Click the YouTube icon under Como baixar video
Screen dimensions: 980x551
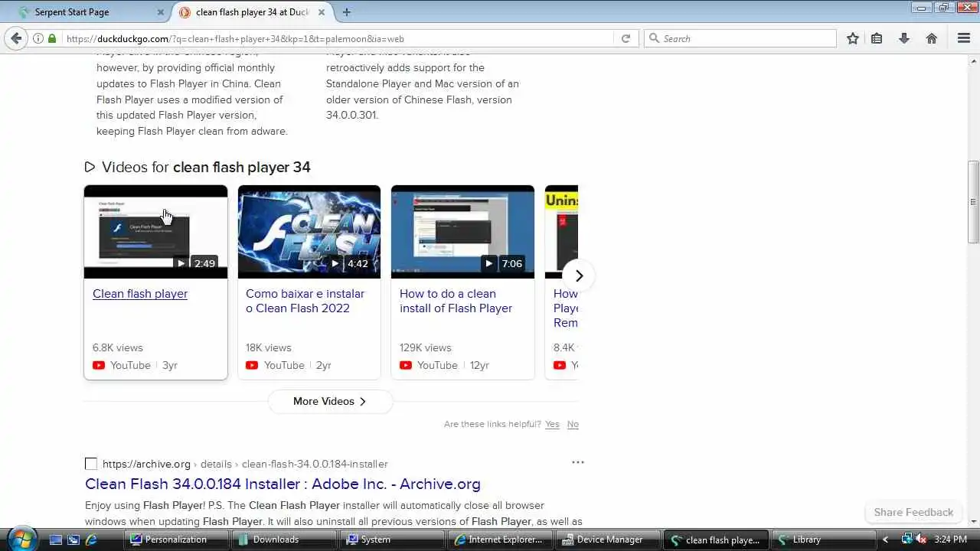tap(252, 365)
